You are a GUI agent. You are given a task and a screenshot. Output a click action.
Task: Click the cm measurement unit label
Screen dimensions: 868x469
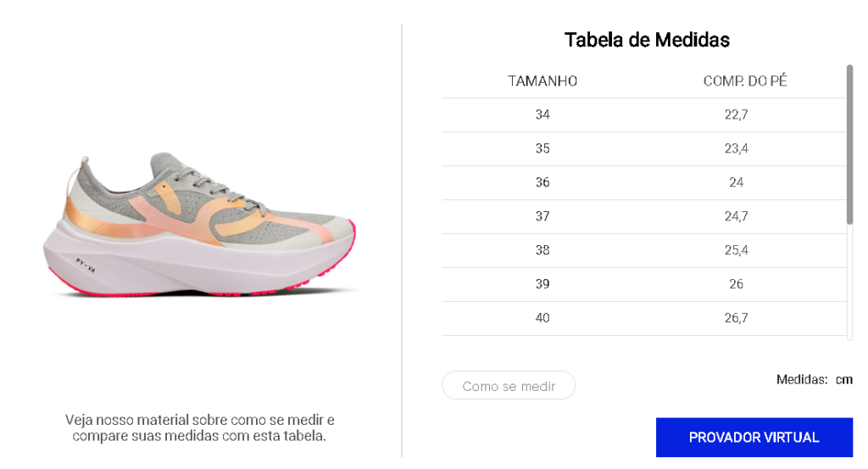(x=843, y=380)
